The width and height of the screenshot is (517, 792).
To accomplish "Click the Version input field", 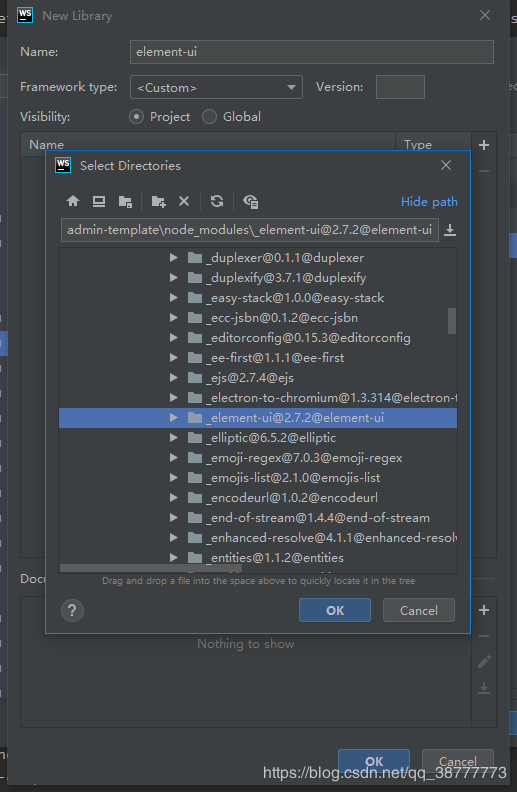I will tap(400, 87).
